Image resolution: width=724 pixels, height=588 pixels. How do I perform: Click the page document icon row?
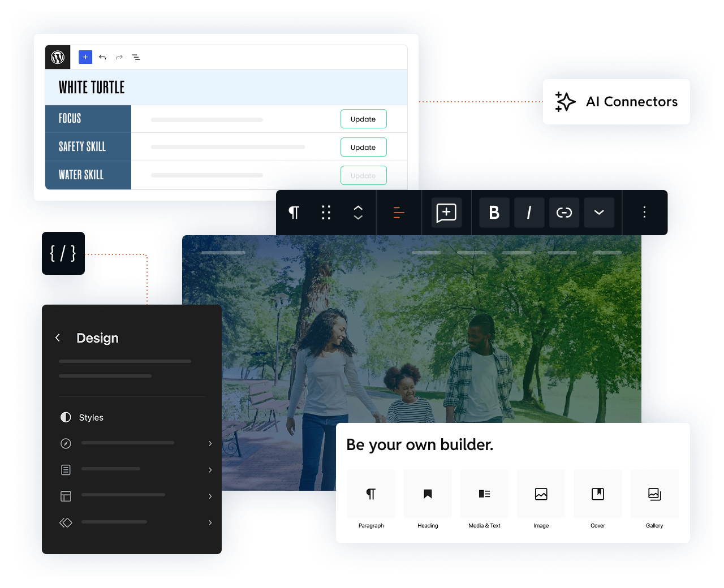point(136,470)
